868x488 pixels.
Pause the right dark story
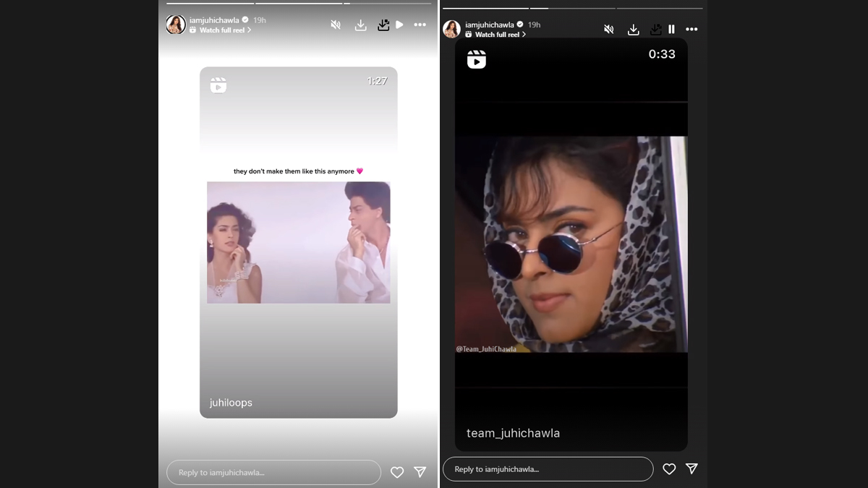[x=671, y=29]
